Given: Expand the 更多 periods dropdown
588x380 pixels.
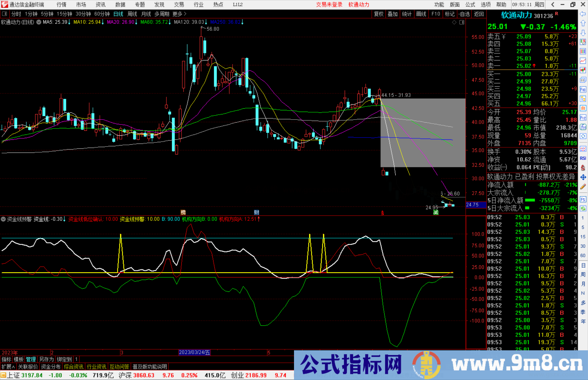Looking at the screenshot, I should (179, 14).
